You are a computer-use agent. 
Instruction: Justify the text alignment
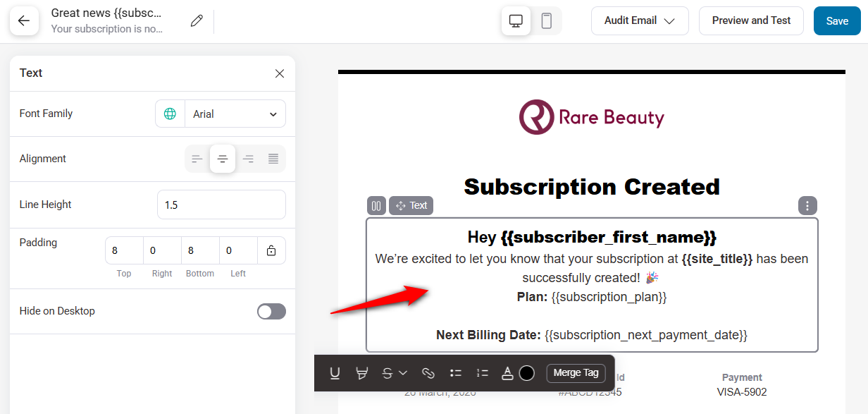click(x=273, y=159)
